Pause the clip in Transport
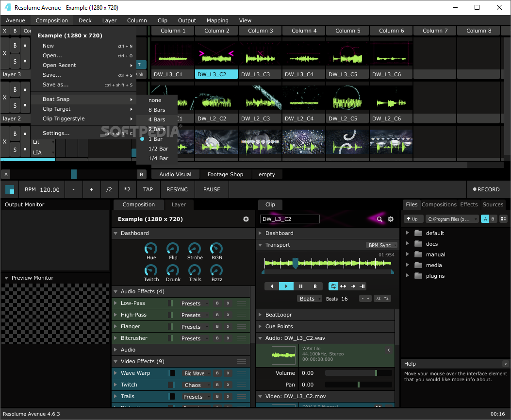This screenshot has width=511, height=420. [x=301, y=286]
